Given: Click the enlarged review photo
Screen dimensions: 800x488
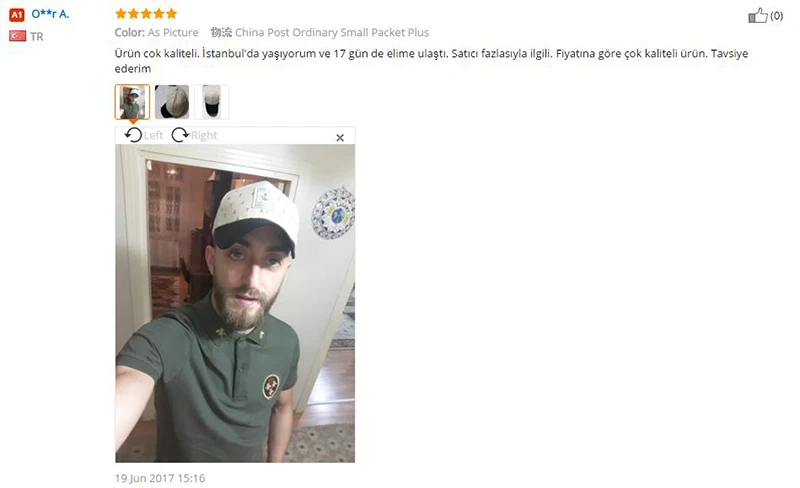Looking at the screenshot, I should click(x=235, y=303).
